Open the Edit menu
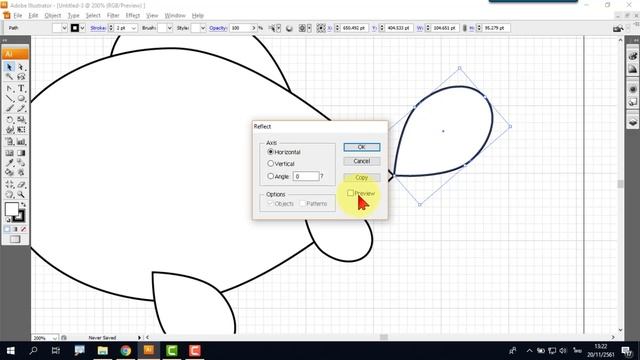The height and width of the screenshot is (360, 640). (x=33, y=16)
